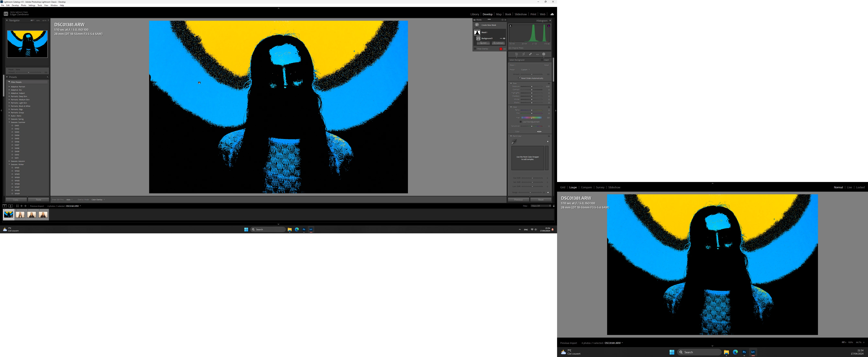
Task: Select the Crop overlay tool icon
Action: 523,54
